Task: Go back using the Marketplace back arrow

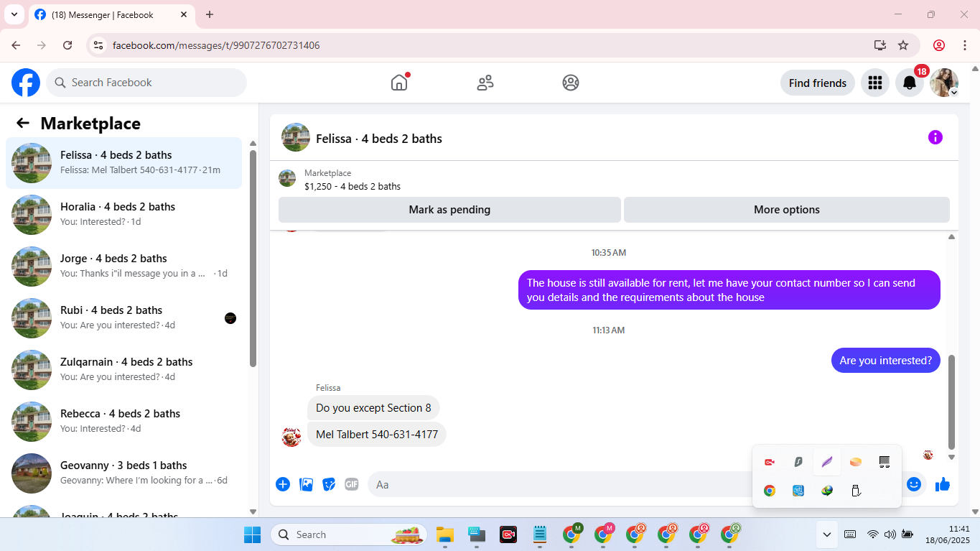Action: (23, 123)
